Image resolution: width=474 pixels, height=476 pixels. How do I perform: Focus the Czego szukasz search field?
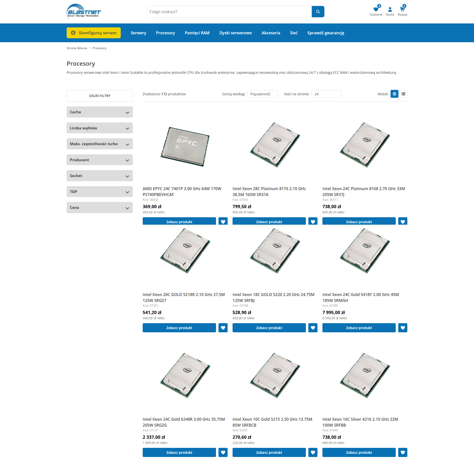[x=229, y=12]
